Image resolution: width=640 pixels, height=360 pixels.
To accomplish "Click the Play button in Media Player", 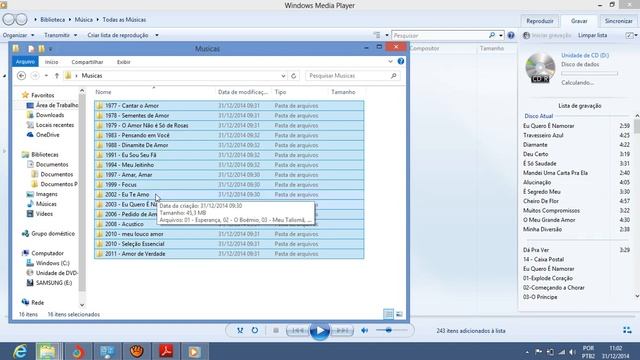I will pyautogui.click(x=320, y=331).
